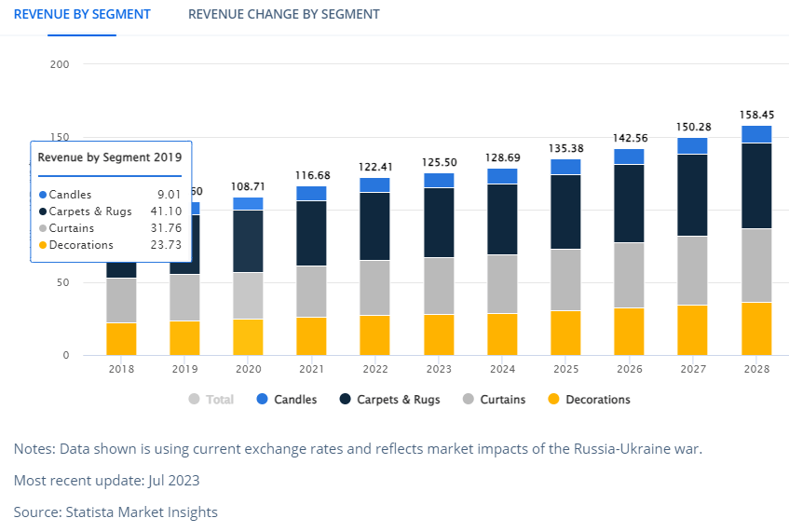Click the 200 y-axis label
The width and height of the screenshot is (789, 532).
click(60, 64)
